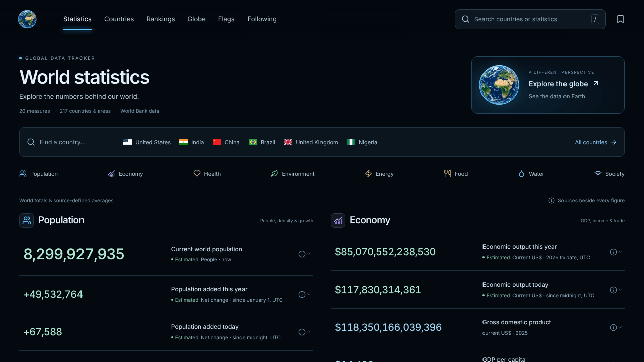Open the Flags tab
The width and height of the screenshot is (644, 362).
click(226, 19)
